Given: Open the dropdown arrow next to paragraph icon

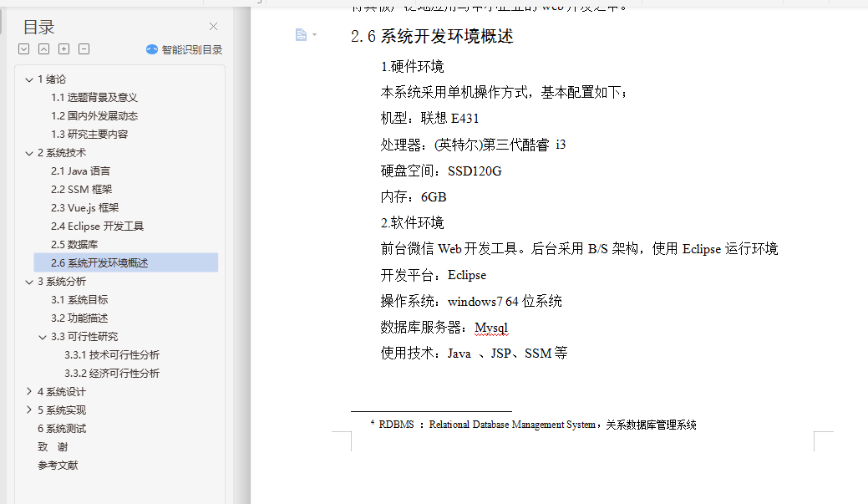Looking at the screenshot, I should [x=314, y=35].
